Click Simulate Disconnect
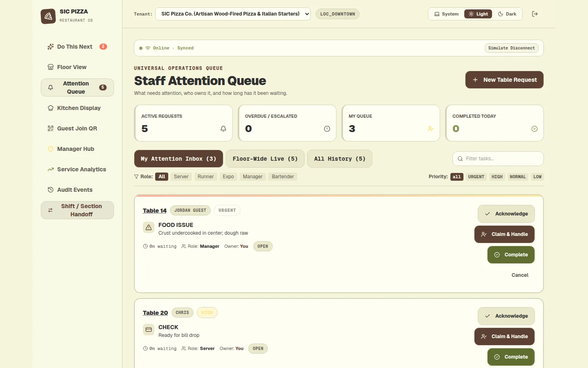Image resolution: width=588 pixels, height=368 pixels. point(511,48)
